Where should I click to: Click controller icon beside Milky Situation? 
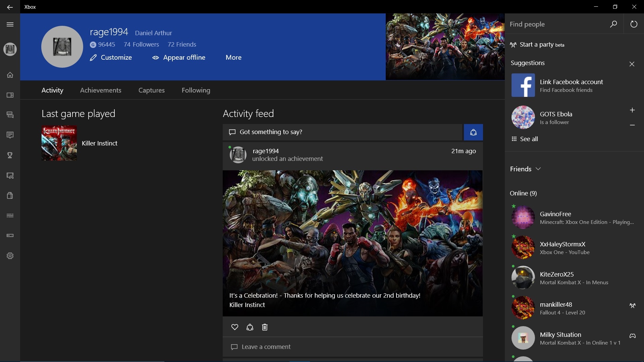632,336
